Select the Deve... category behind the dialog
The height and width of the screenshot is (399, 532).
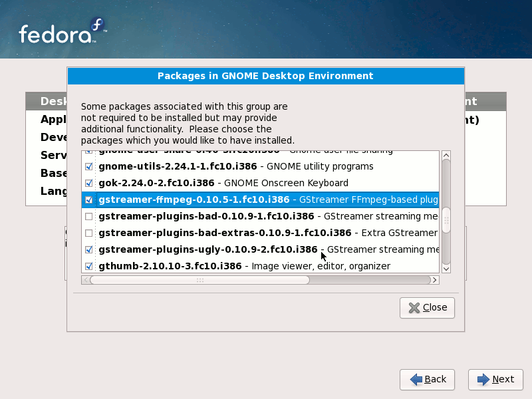pos(54,137)
